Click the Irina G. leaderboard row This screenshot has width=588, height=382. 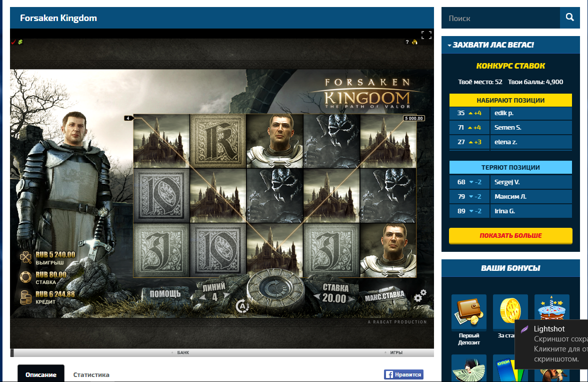(x=510, y=211)
